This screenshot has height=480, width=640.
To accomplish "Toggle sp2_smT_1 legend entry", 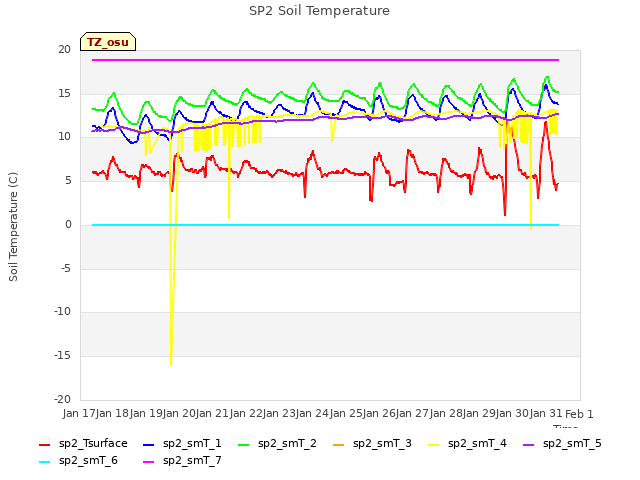I will tap(182, 444).
